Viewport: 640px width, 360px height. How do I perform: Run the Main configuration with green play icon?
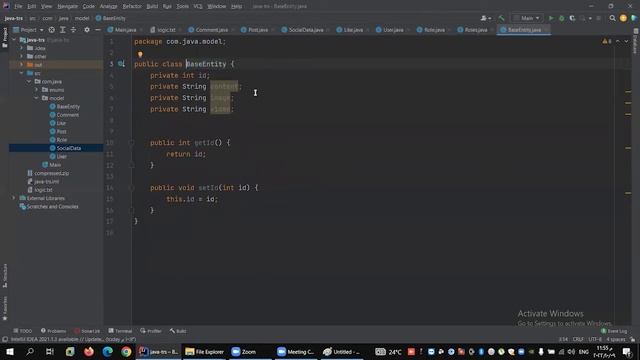coord(551,18)
